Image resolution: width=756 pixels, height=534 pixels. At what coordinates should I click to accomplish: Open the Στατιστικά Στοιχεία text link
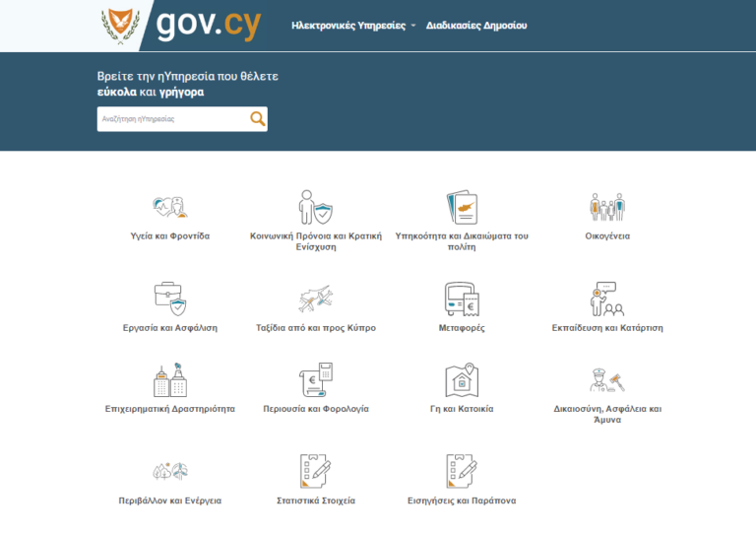pos(315,501)
